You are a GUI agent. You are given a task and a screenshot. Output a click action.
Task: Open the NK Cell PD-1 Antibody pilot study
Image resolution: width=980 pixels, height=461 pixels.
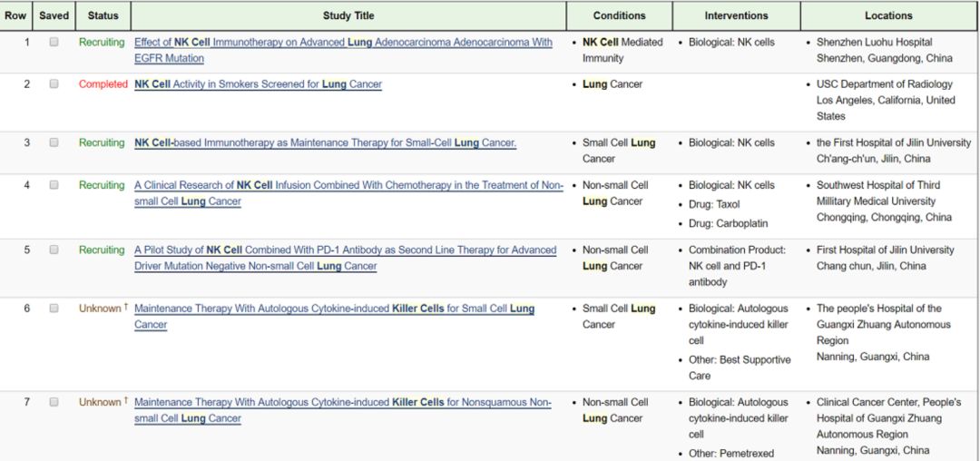(x=345, y=250)
